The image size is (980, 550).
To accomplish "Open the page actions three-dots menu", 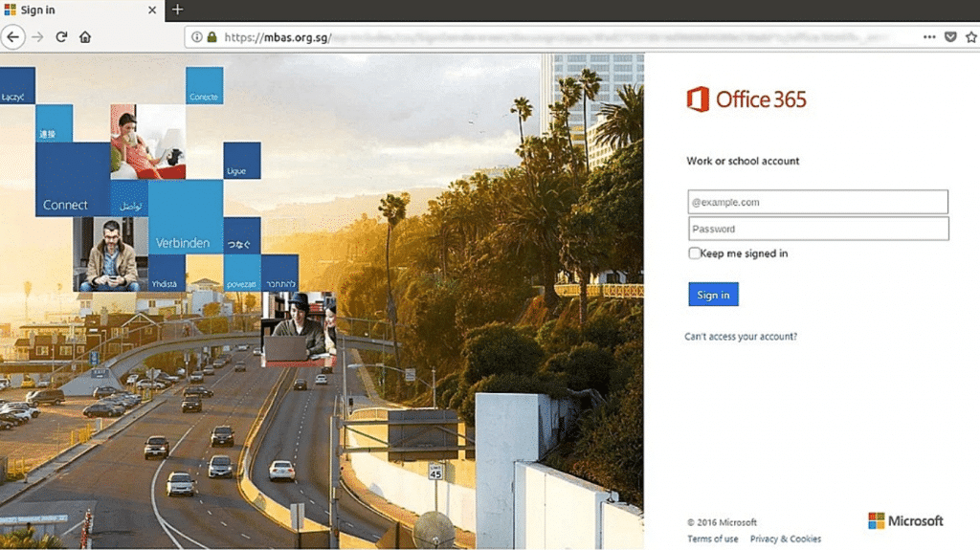I will (929, 37).
